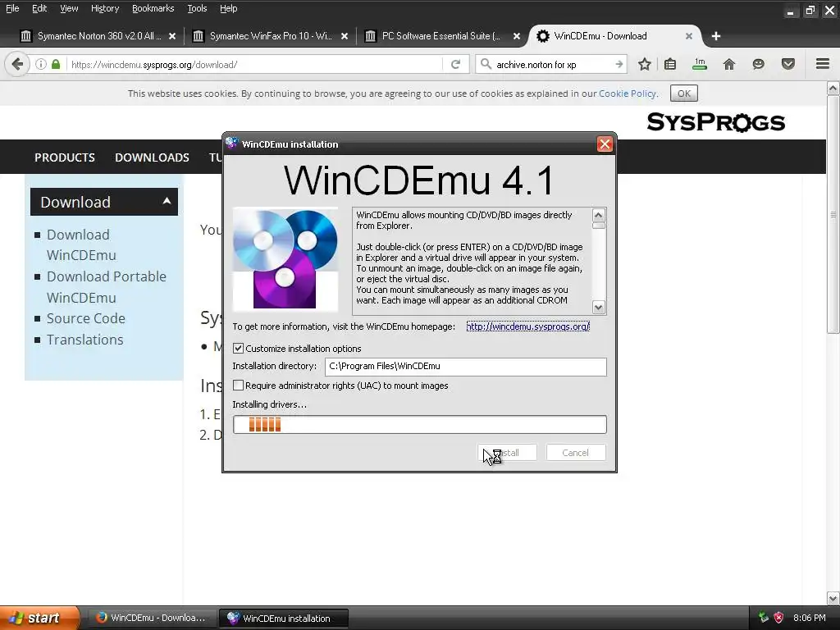Click the site information icon in address bar
Screen dimensions: 840x630
tap(41, 64)
